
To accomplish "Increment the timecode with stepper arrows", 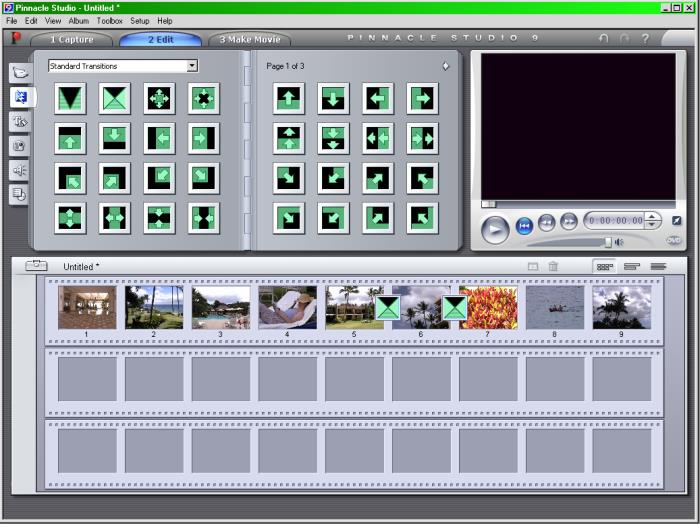I will click(x=652, y=216).
